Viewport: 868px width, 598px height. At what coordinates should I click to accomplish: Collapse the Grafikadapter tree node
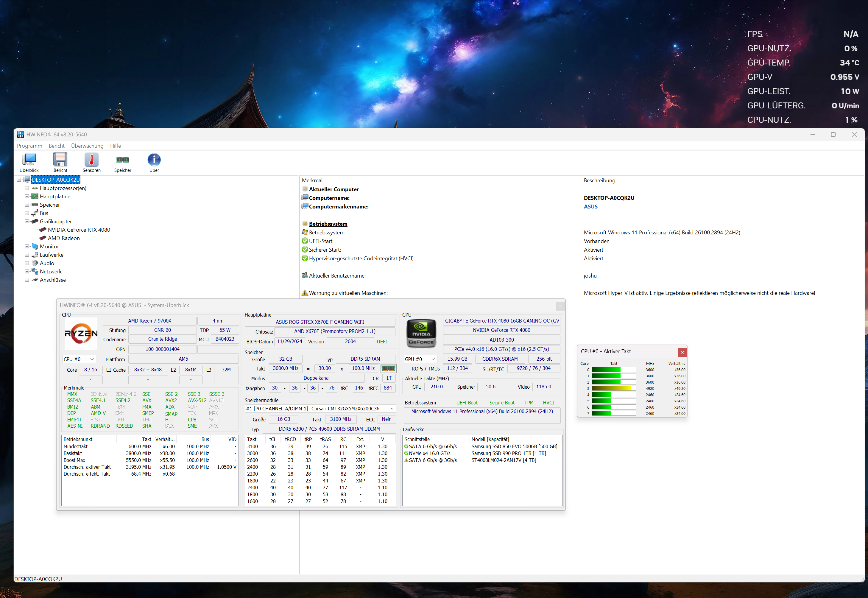(27, 222)
